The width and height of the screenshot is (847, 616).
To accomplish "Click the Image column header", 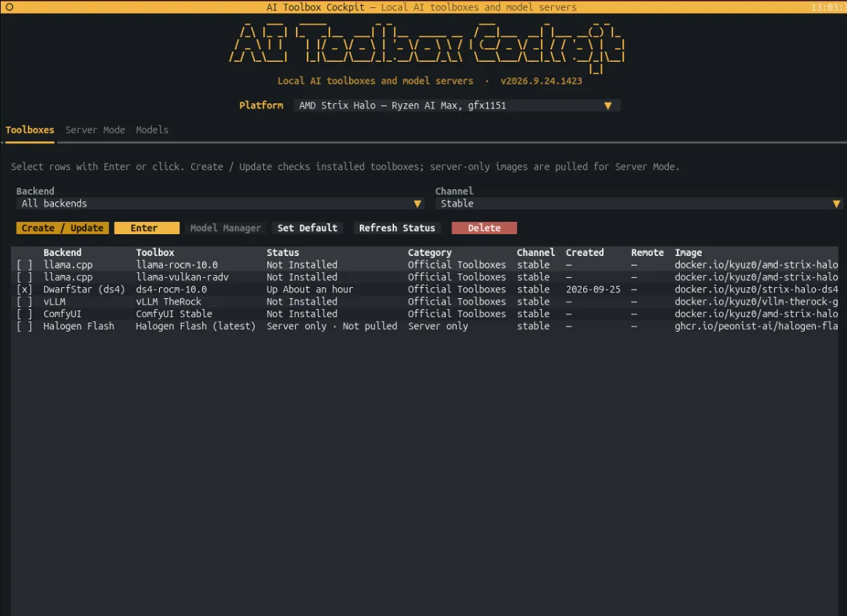I will tap(689, 252).
